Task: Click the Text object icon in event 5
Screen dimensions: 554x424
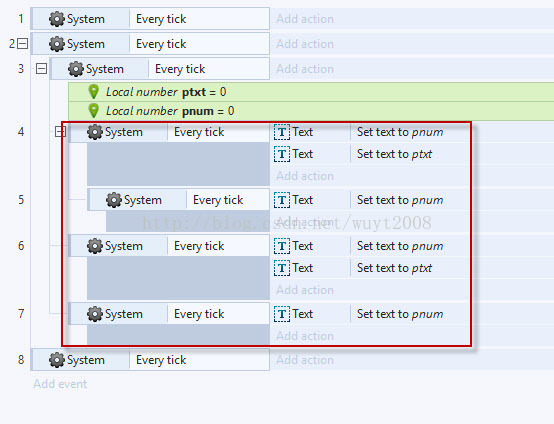Action: 282,200
